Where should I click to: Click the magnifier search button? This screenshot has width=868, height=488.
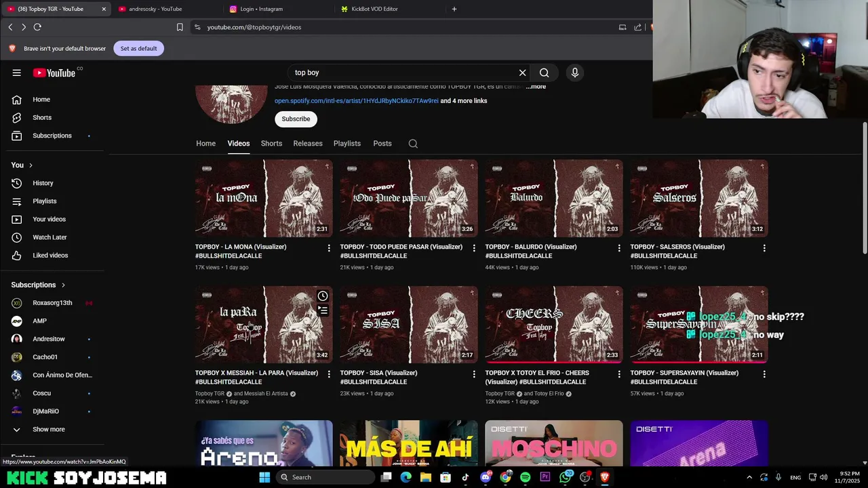coord(545,73)
